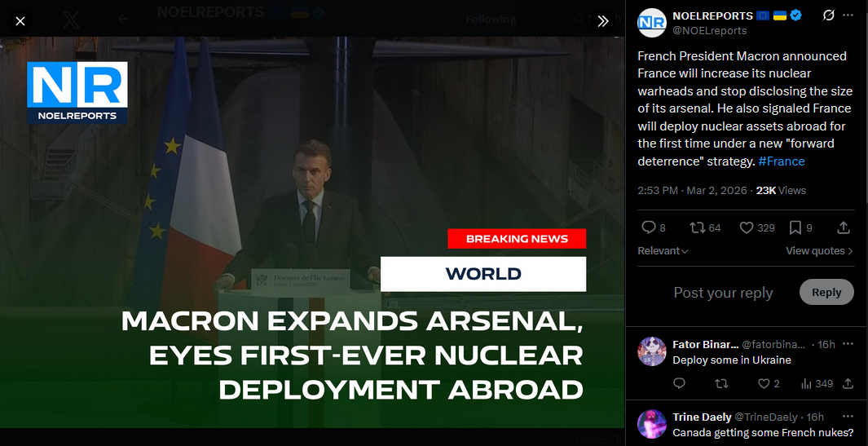The height and width of the screenshot is (446, 868).
Task: Close the media viewer with X icon
Action: 20,21
